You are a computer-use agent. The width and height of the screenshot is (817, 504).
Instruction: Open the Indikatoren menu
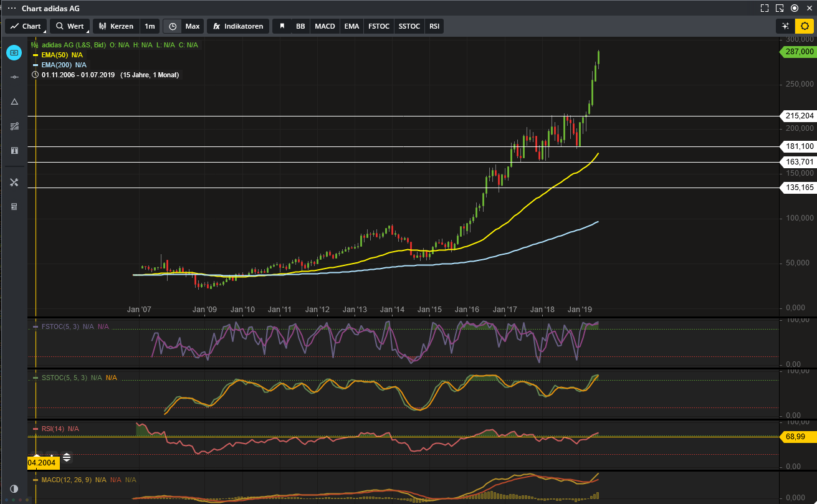point(239,26)
